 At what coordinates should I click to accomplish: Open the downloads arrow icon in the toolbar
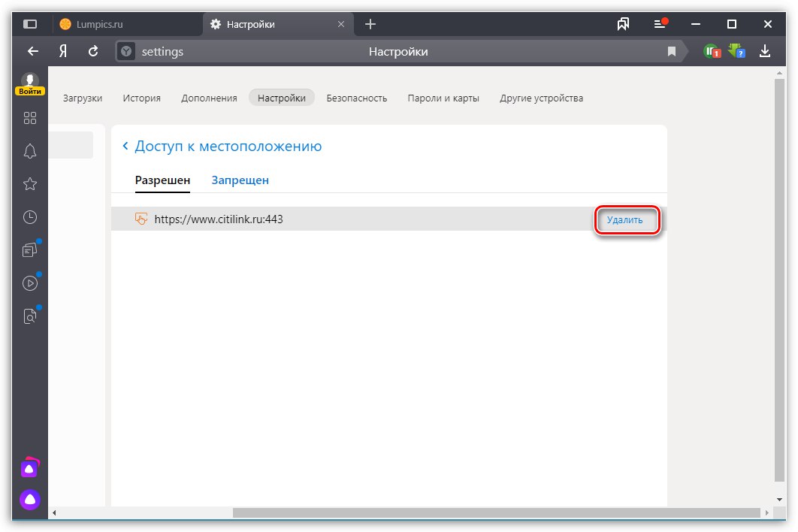point(765,51)
